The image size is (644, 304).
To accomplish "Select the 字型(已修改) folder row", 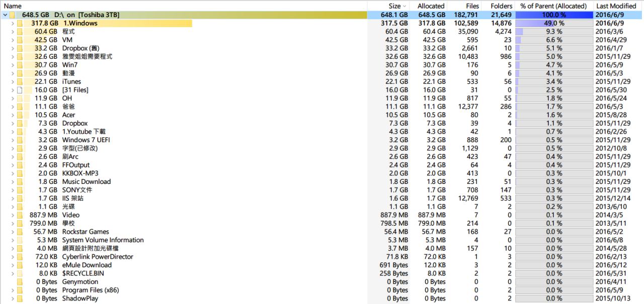I will click(x=322, y=148).
